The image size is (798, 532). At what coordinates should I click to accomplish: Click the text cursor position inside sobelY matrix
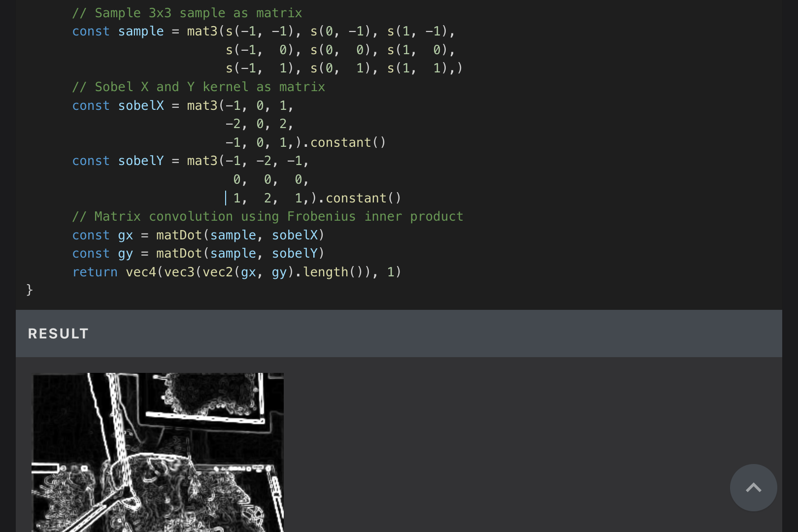point(226,198)
